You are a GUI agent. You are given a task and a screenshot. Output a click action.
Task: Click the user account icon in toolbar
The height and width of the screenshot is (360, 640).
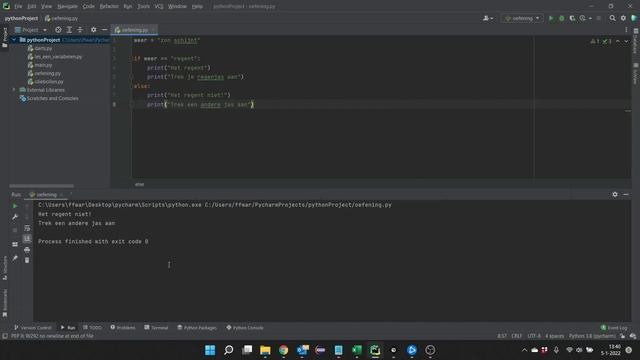487,18
